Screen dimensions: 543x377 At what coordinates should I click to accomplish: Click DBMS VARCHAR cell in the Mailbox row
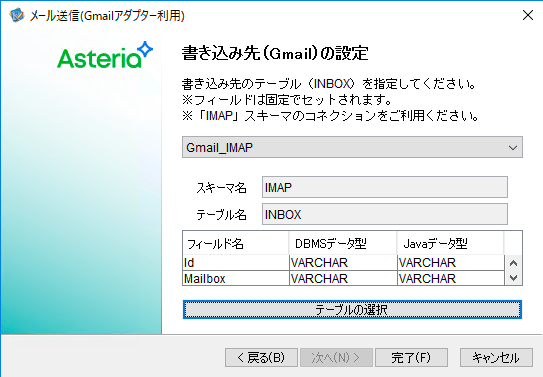pos(343,278)
